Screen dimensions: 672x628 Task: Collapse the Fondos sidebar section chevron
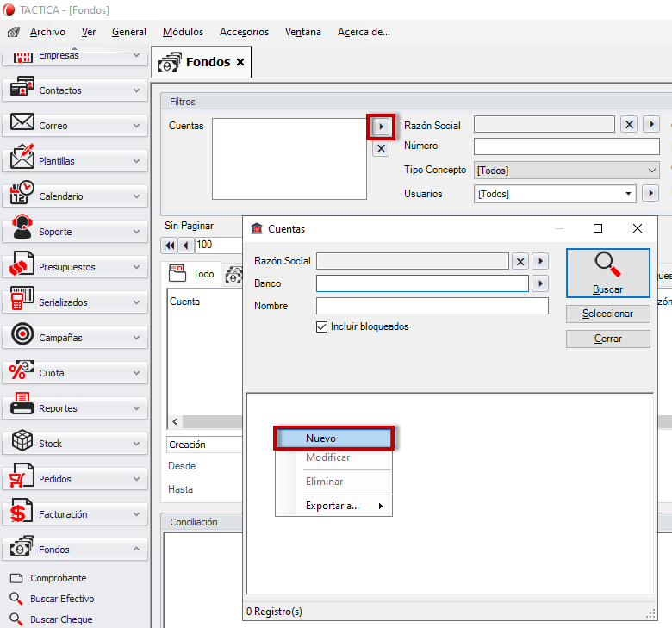coord(136,549)
